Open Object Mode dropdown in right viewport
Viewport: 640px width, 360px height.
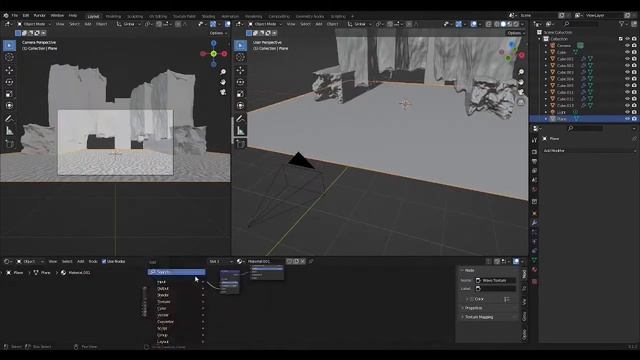pos(265,24)
